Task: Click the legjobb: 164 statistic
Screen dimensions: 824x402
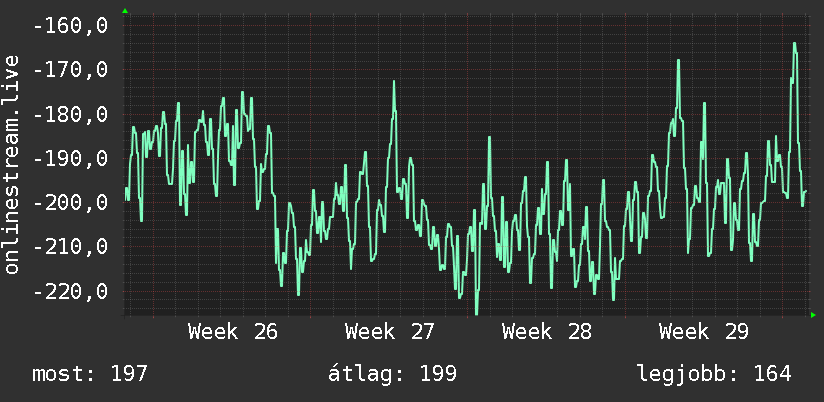Action: click(x=714, y=374)
